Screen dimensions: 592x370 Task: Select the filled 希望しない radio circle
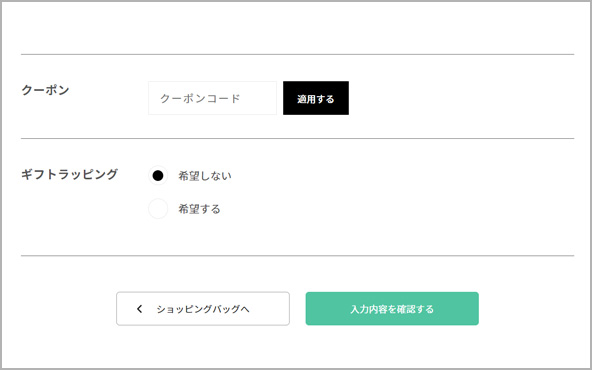pos(158,176)
